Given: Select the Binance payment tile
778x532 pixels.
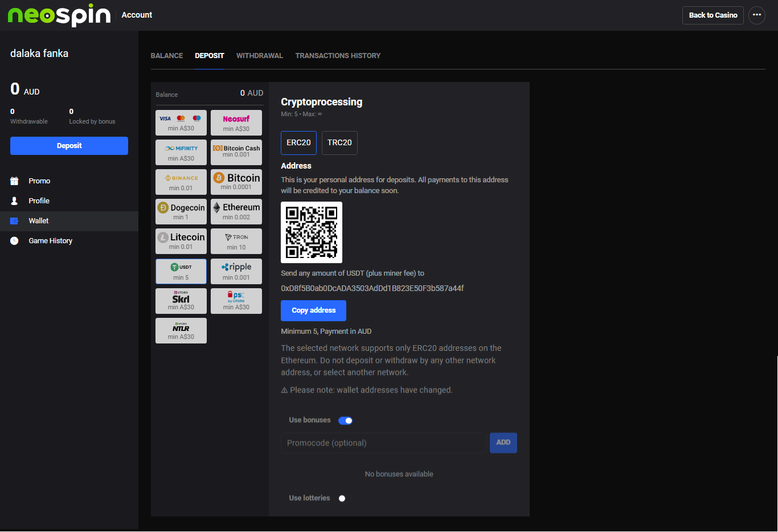Looking at the screenshot, I should [x=181, y=182].
